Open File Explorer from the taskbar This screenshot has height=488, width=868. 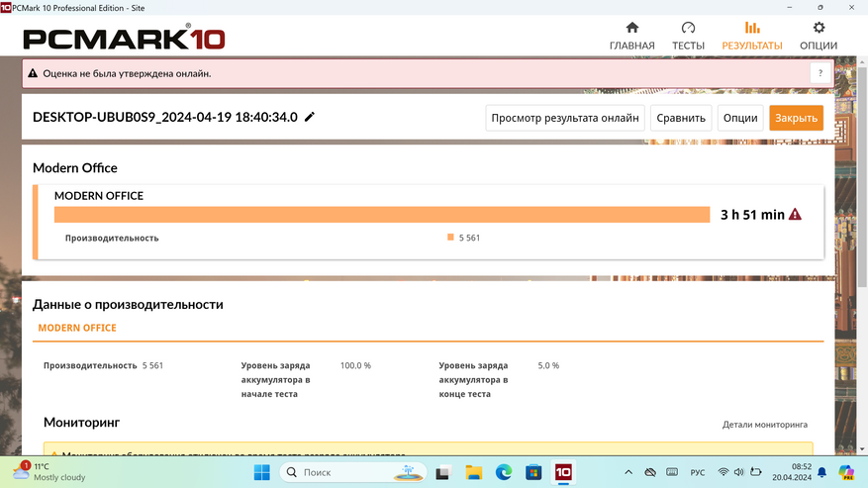[x=473, y=472]
